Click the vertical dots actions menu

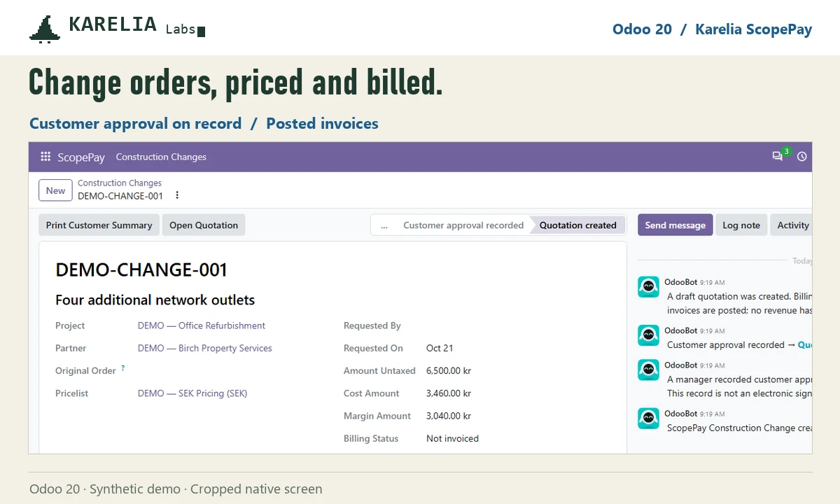click(177, 195)
